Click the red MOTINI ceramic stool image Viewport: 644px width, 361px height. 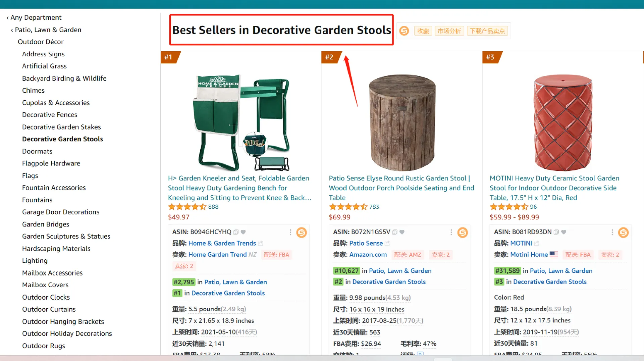point(563,122)
